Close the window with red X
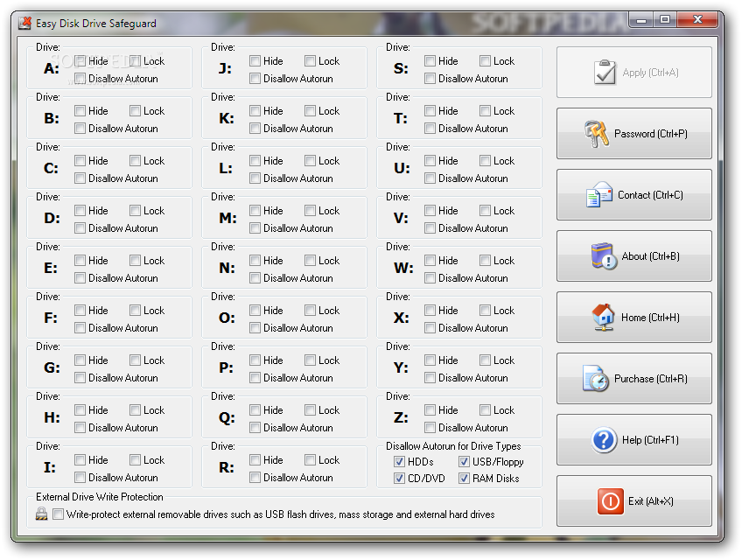Viewport: 742px width, 560px height. tap(697, 20)
